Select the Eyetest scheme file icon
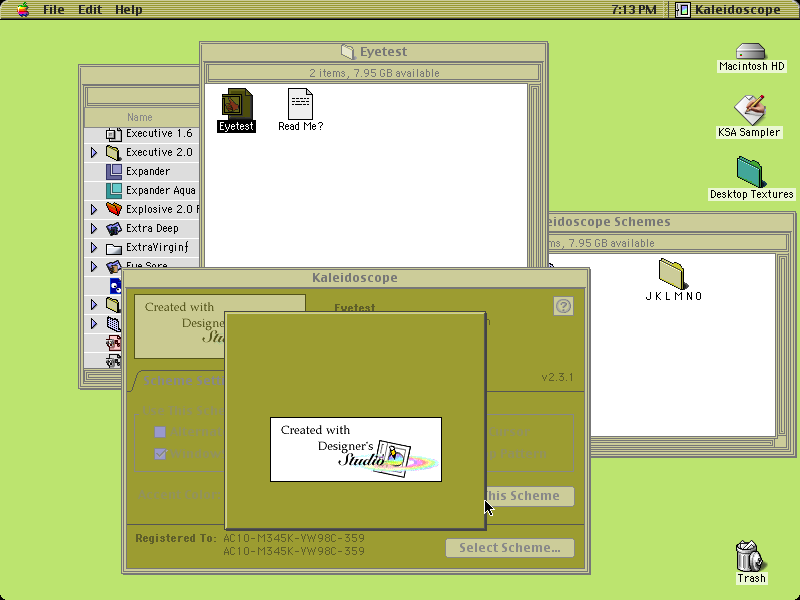Viewport: 800px width, 600px height. tap(237, 104)
